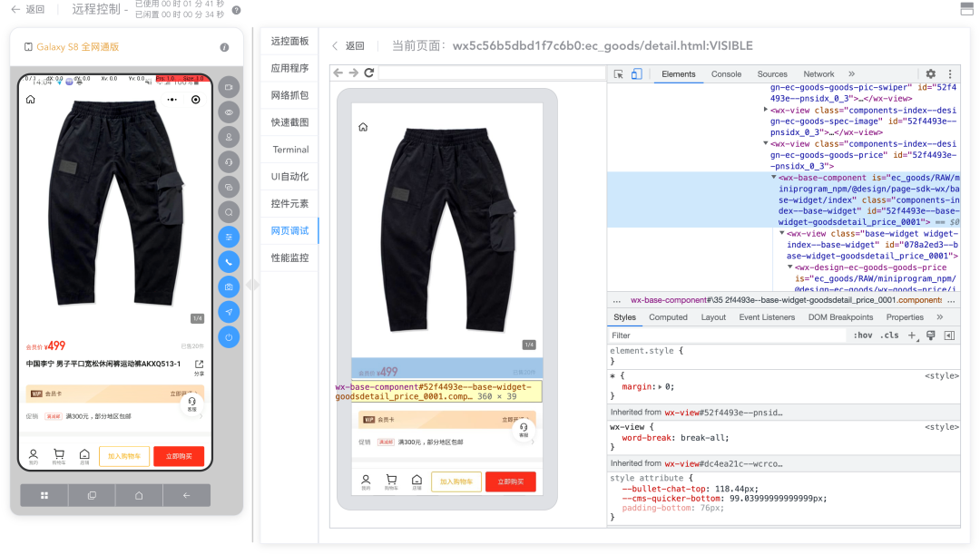Tap the back arrow key below the phone
This screenshot has width=980, height=554.
click(186, 495)
